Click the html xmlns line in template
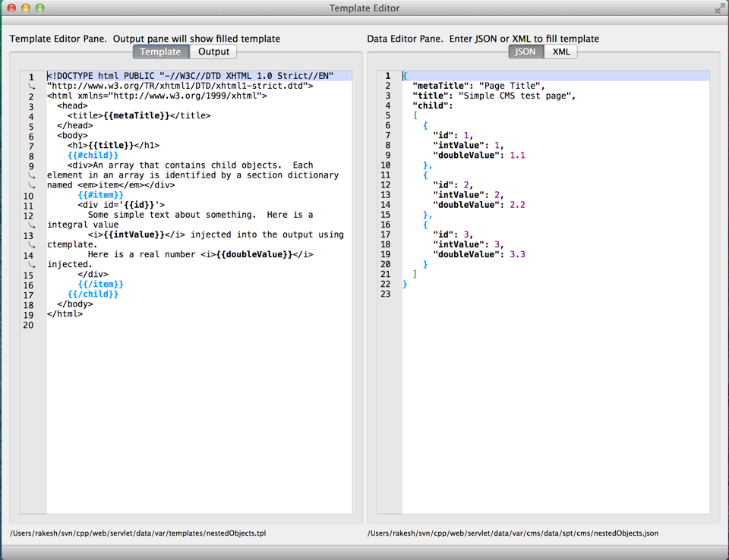The image size is (729, 560). click(157, 96)
